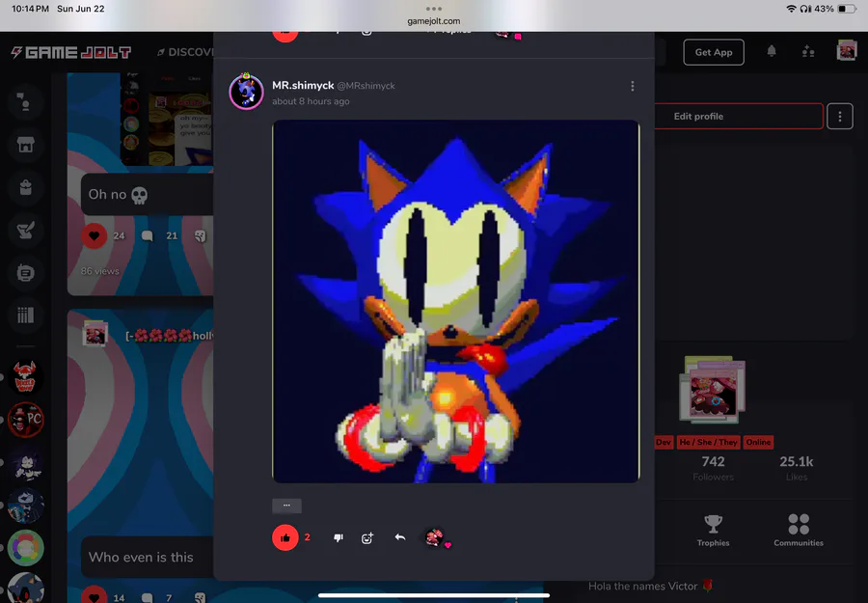View the pixel Sonic image in full
This screenshot has height=603, width=868.
pyautogui.click(x=456, y=301)
